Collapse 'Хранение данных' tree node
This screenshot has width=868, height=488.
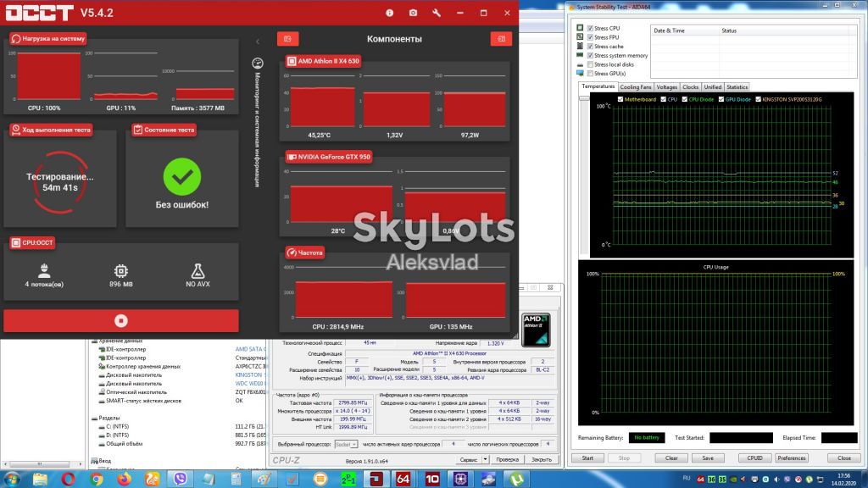pyautogui.click(x=94, y=341)
